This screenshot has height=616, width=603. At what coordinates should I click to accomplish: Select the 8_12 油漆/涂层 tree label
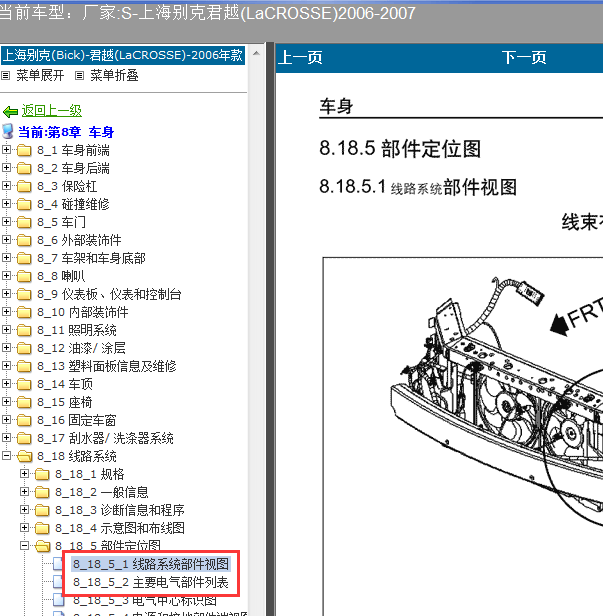(81, 348)
